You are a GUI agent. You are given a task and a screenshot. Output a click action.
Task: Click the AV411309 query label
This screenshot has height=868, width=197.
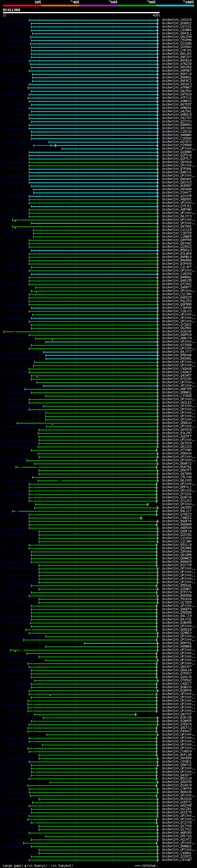11,10
